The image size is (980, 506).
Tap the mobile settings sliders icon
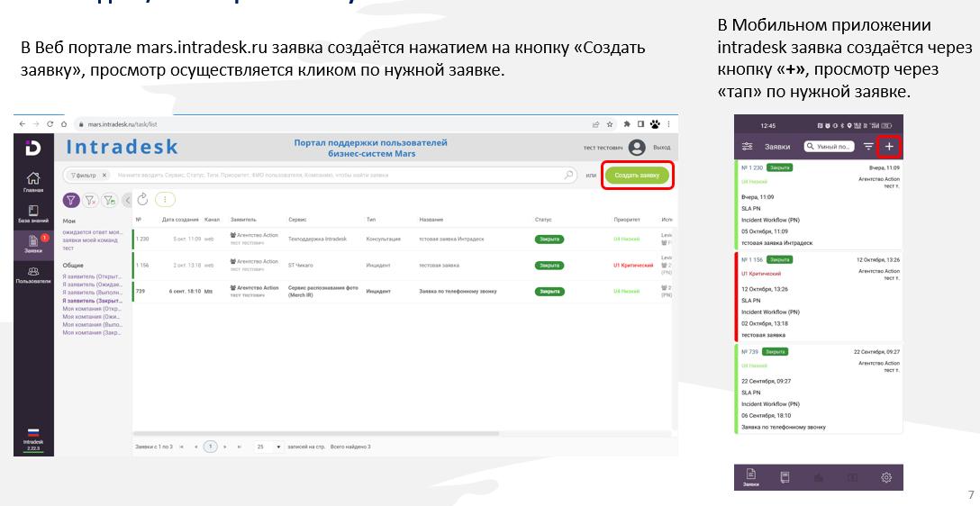pyautogui.click(x=747, y=147)
